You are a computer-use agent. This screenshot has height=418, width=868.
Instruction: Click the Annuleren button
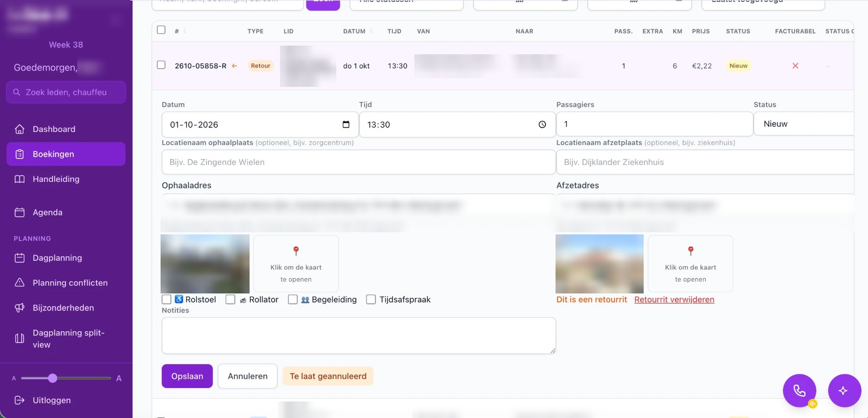(247, 376)
